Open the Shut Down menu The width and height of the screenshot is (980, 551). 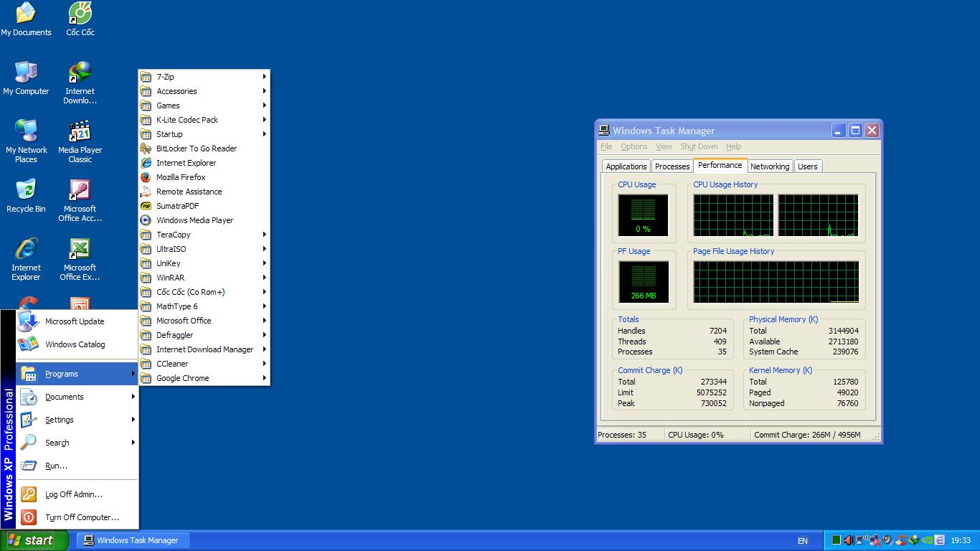click(698, 146)
